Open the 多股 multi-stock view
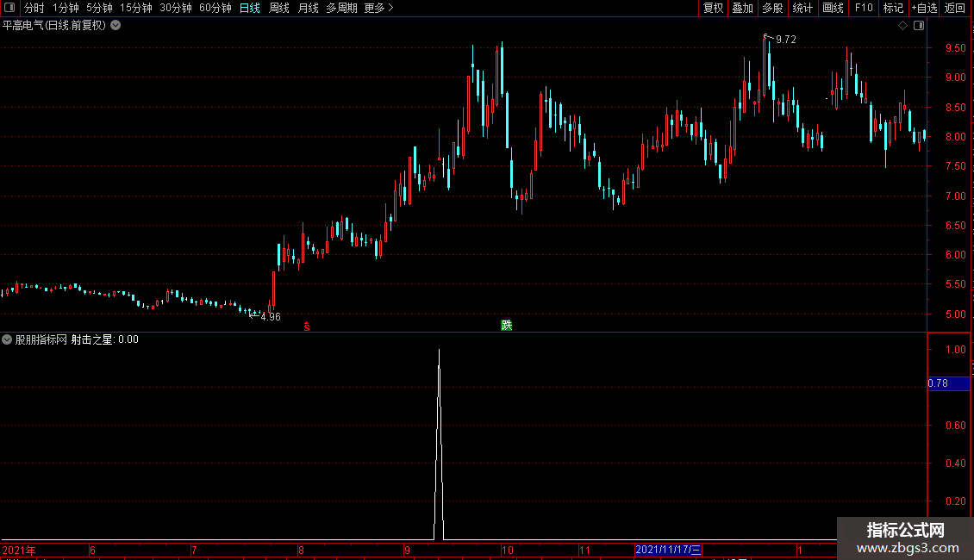The width and height of the screenshot is (974, 560). click(x=772, y=8)
